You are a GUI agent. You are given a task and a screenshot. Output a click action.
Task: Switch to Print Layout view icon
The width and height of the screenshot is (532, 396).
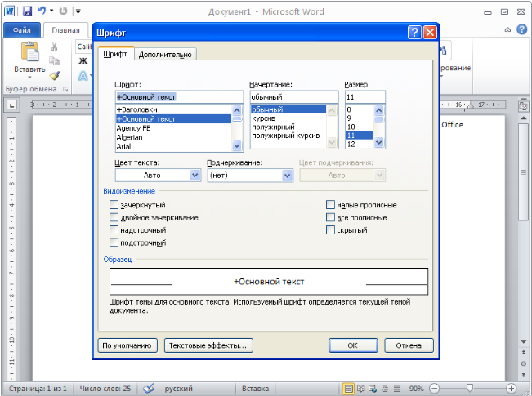tap(348, 389)
